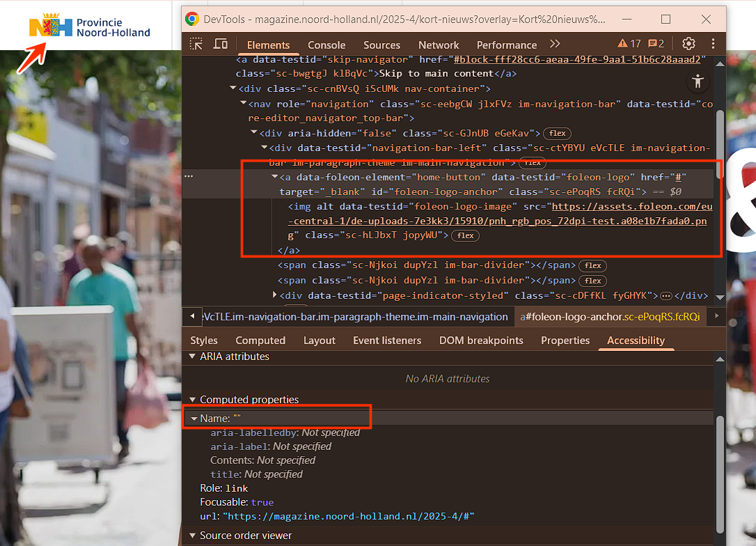Toggle the device toolbar icon
Image resolution: width=756 pixels, height=546 pixels.
pos(221,44)
